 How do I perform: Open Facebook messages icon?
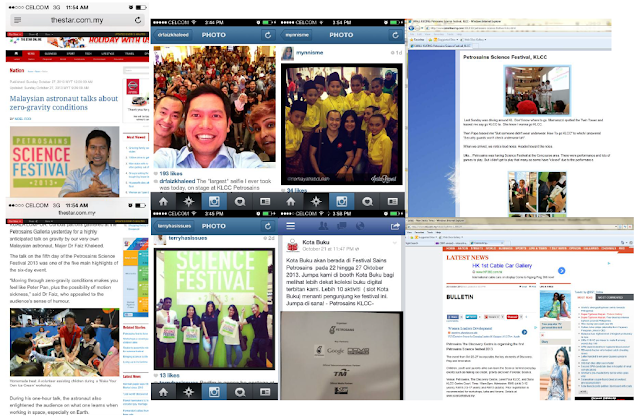[341, 226]
